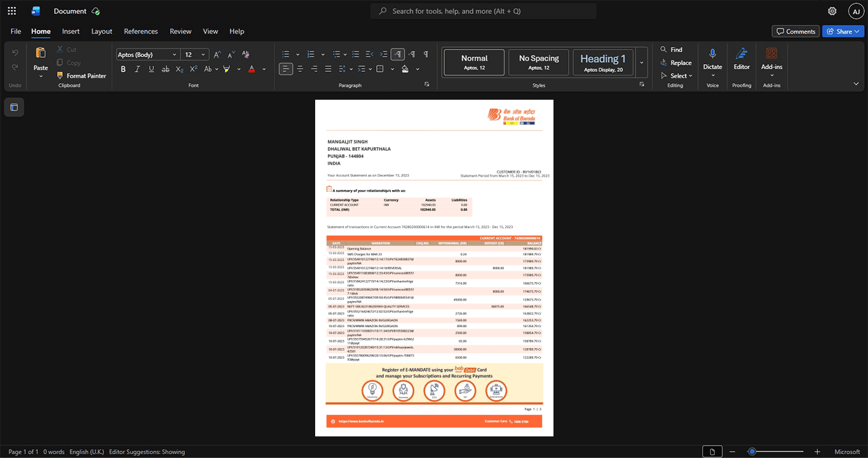This screenshot has height=458, width=868.
Task: Increase font size with the grow-font icon
Action: 217,55
